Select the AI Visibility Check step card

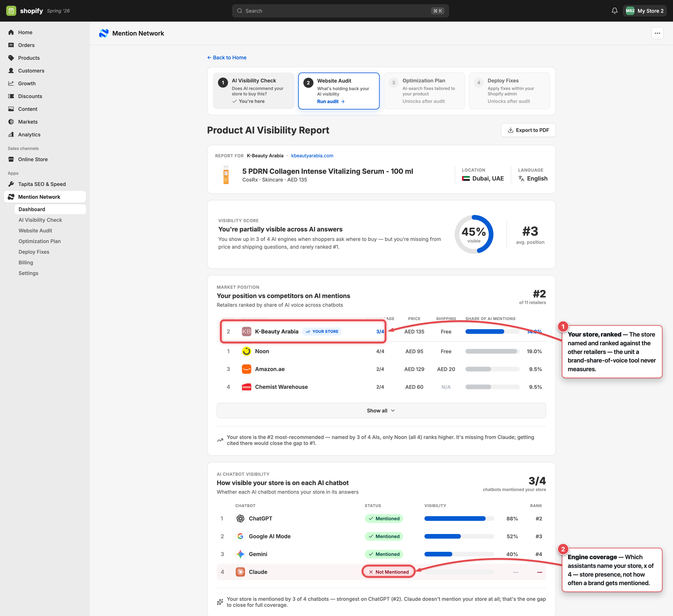pos(253,91)
